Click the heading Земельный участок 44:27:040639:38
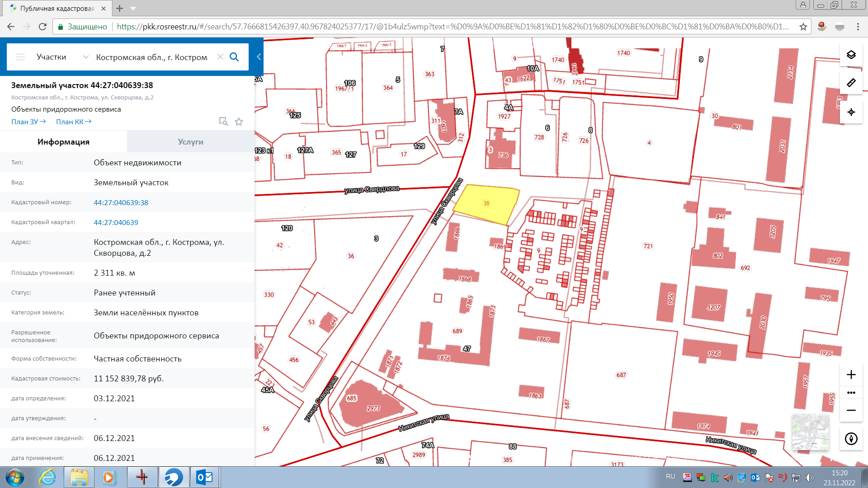868x488 pixels. (82, 85)
